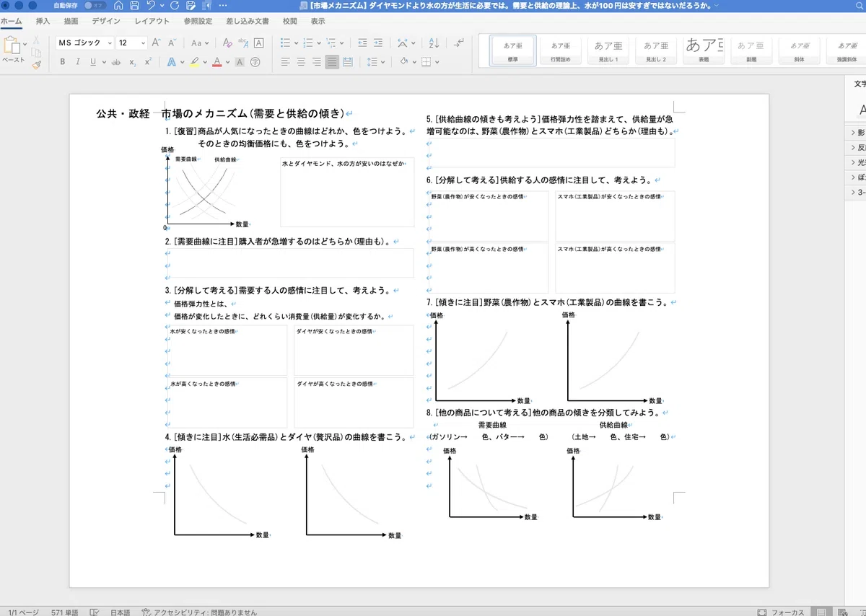Open the 表示 tab
The height and width of the screenshot is (616, 866).
318,22
